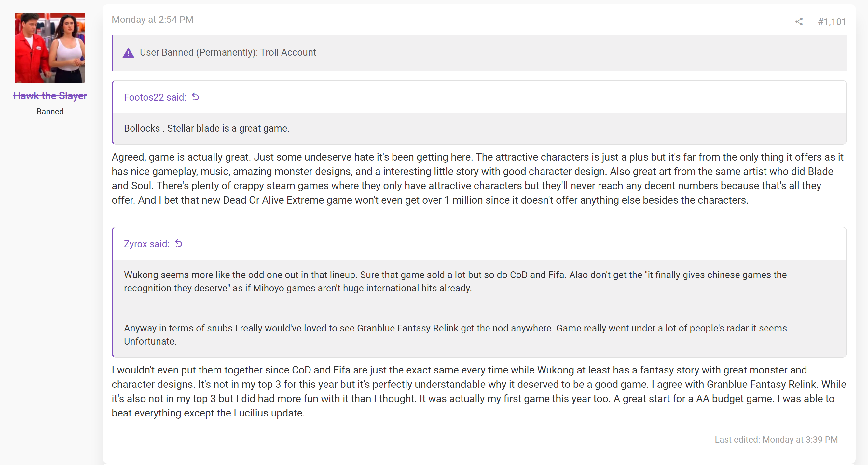Screen dimensions: 868x465
Task: Click the Footos22 quote block body
Action: [x=479, y=129]
